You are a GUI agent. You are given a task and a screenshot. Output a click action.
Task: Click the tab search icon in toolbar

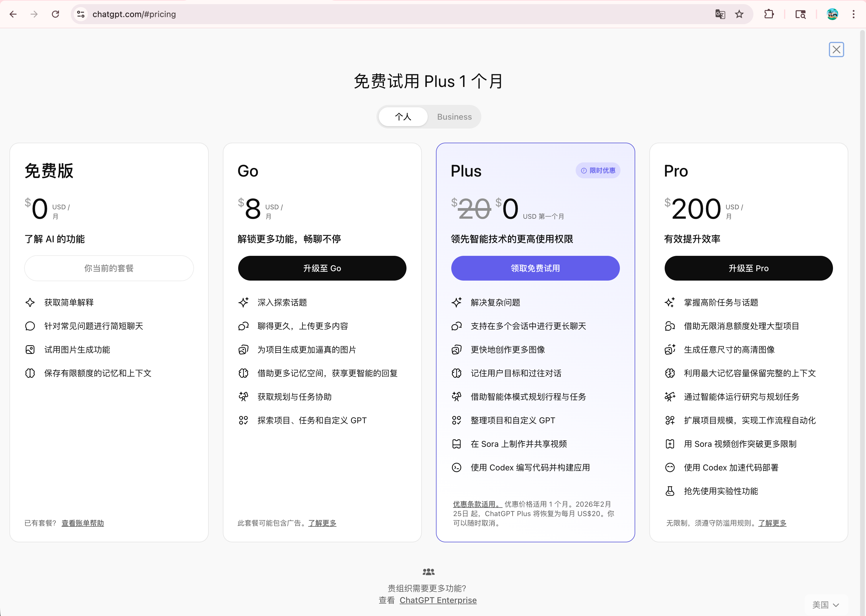tap(800, 14)
